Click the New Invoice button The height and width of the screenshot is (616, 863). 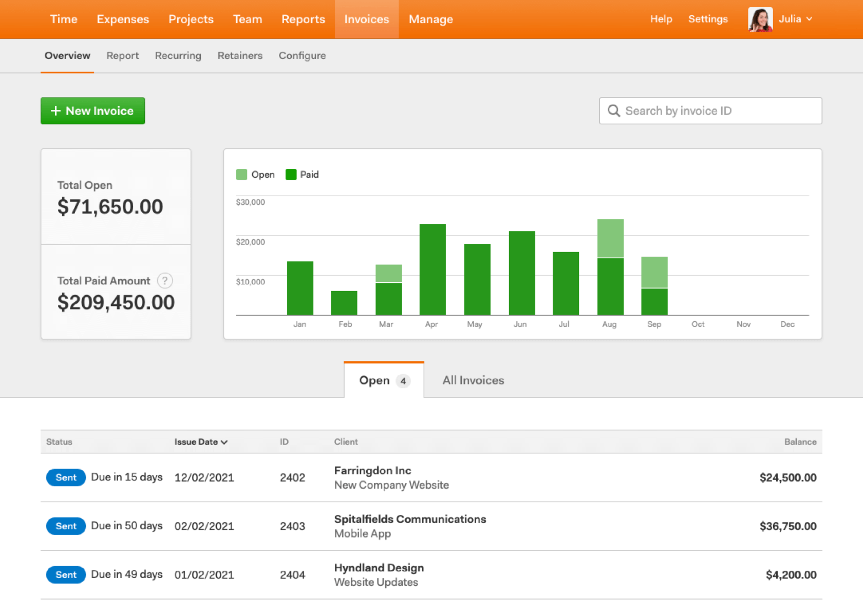pos(92,111)
